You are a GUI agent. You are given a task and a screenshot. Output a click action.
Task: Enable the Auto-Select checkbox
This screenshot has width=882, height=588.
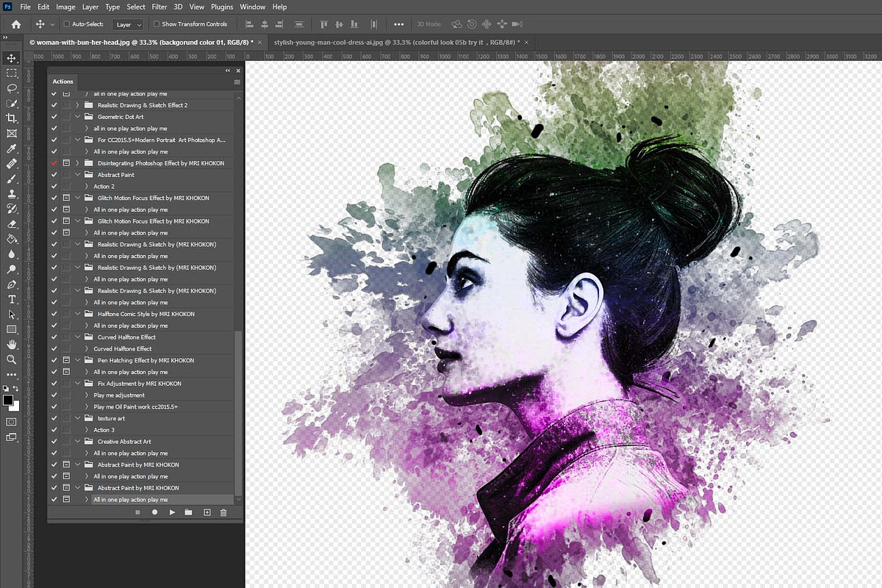66,24
